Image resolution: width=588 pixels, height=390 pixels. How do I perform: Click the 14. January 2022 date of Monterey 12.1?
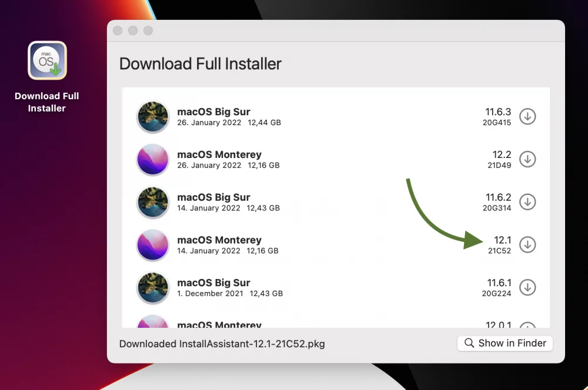tap(209, 251)
